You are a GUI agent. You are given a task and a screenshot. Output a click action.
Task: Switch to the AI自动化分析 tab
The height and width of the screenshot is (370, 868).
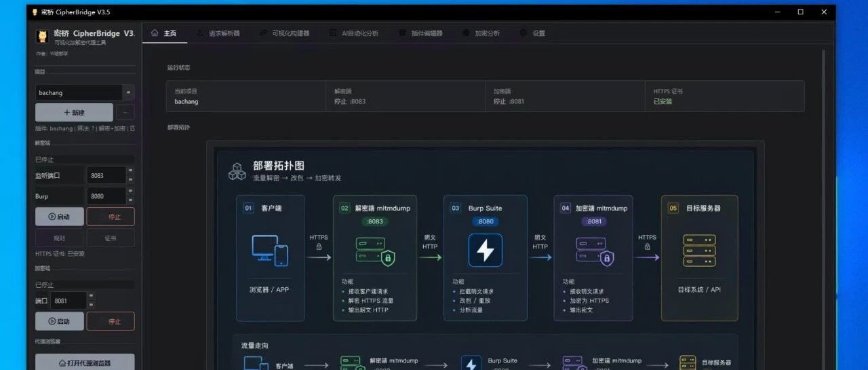click(x=354, y=33)
